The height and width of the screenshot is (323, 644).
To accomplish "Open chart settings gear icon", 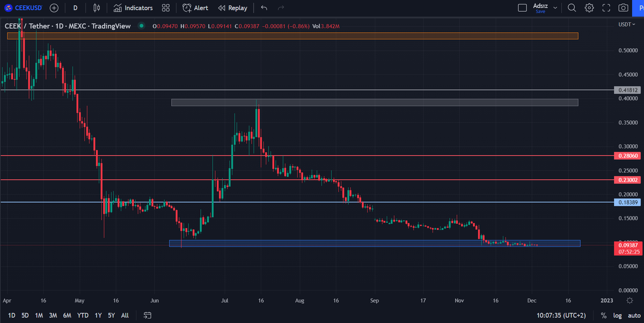I will coord(589,8).
